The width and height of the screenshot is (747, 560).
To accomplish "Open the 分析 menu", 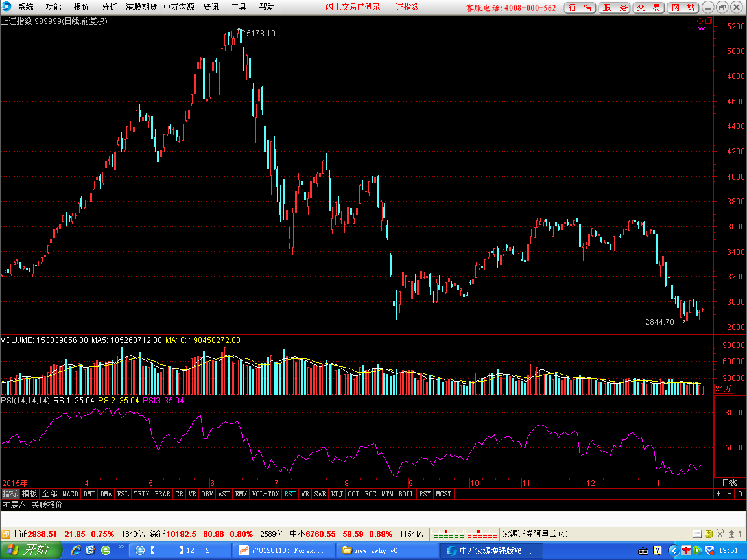I will pyautogui.click(x=109, y=6).
